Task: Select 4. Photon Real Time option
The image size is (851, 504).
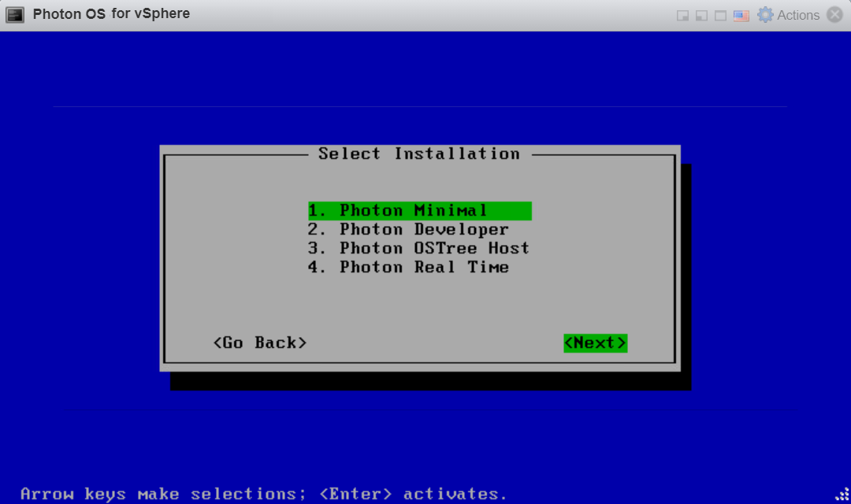Action: point(408,268)
